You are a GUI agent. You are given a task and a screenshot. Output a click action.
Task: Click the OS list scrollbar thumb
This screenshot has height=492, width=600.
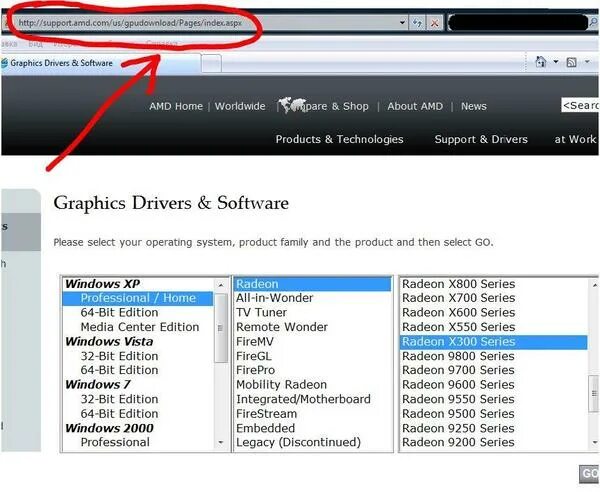click(x=220, y=328)
